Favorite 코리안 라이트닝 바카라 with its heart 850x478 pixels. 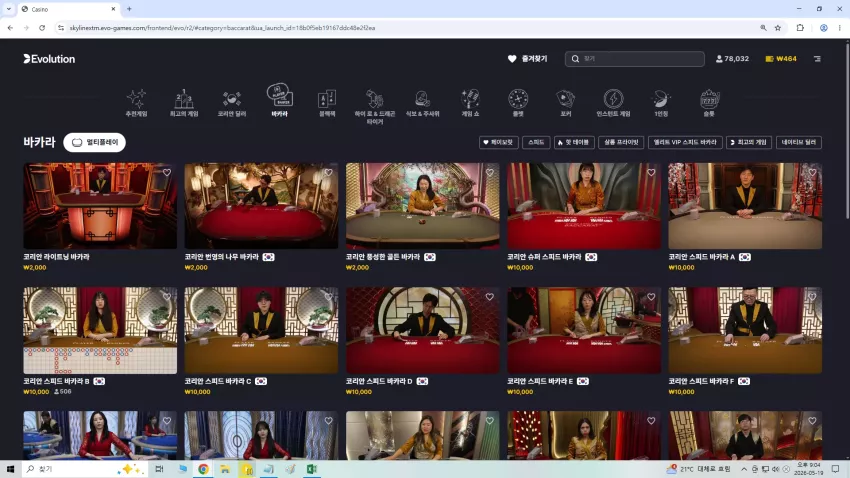tap(167, 173)
